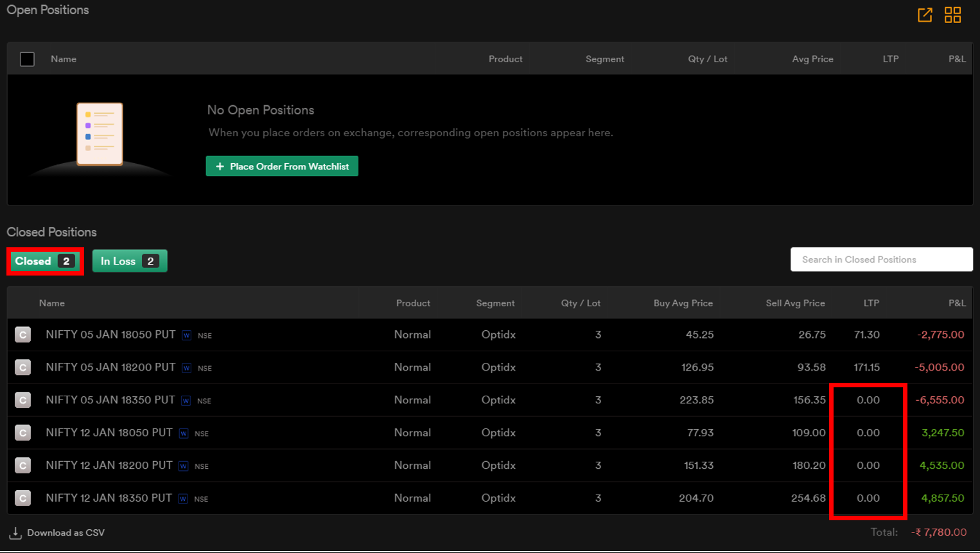The width and height of the screenshot is (980, 553).
Task: Click the P&L value 4,535.00
Action: (941, 466)
